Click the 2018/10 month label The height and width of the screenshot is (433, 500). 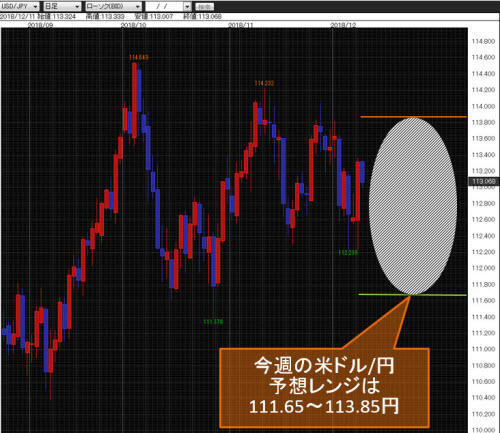click(x=133, y=25)
